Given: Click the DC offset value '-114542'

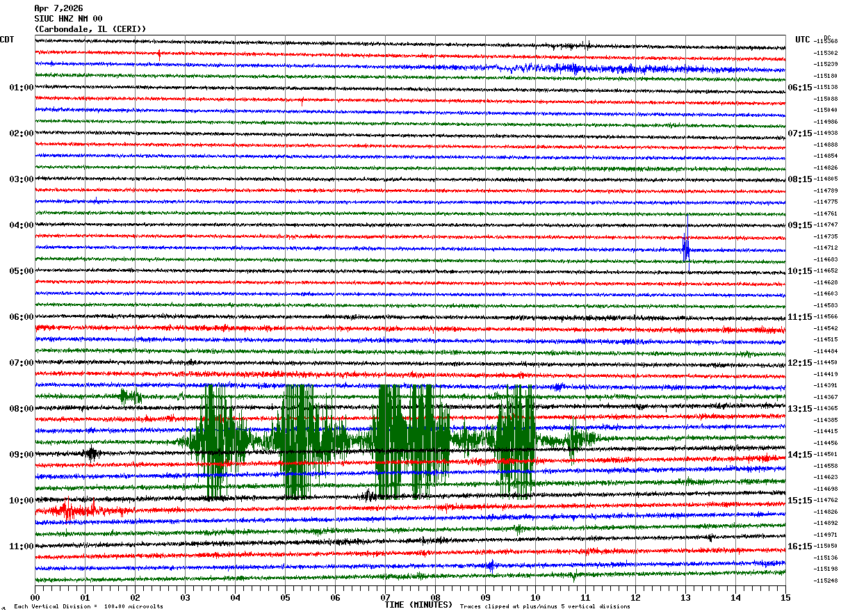Looking at the screenshot, I should pyautogui.click(x=826, y=328).
